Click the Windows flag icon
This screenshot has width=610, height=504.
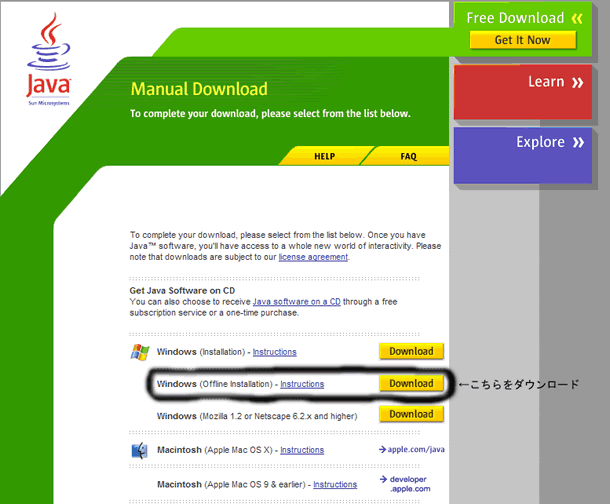139,352
